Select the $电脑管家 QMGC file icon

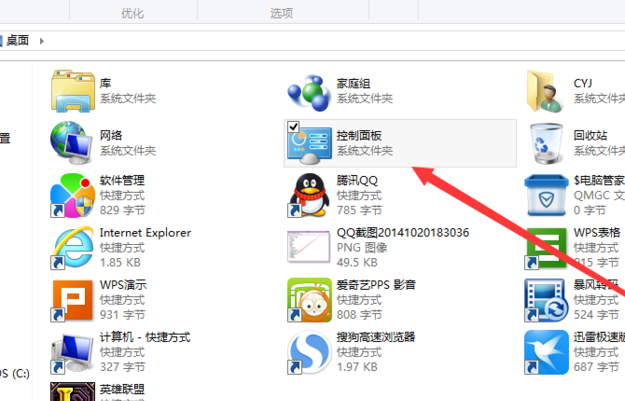pyautogui.click(x=546, y=195)
